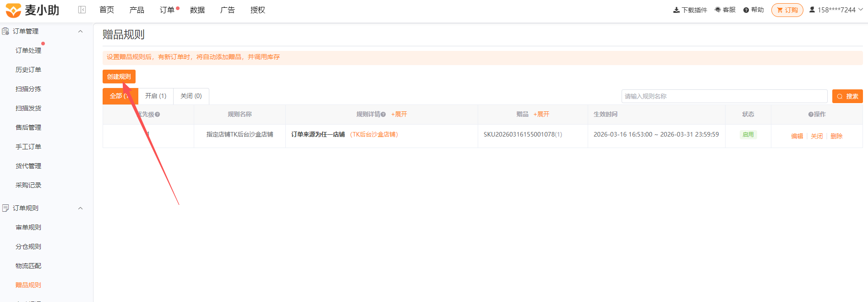The height and width of the screenshot is (302, 868).
Task: Click the 创建规则 button
Action: click(119, 77)
